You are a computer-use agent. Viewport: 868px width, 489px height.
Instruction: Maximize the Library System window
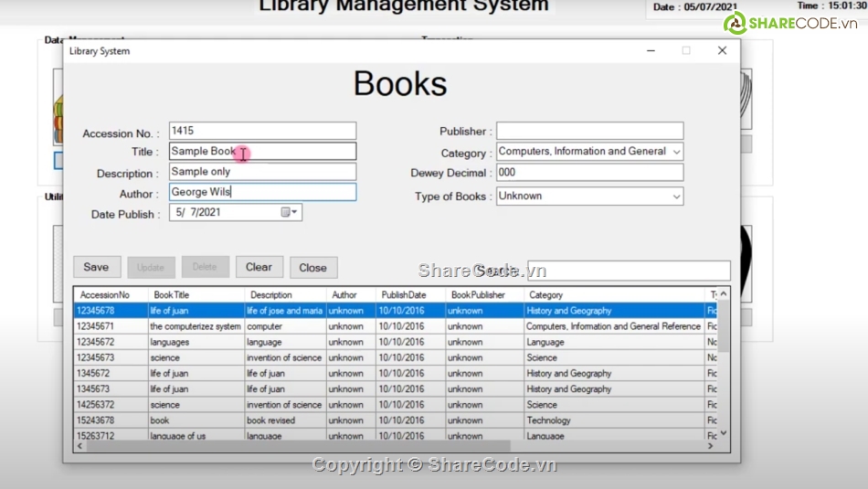686,51
